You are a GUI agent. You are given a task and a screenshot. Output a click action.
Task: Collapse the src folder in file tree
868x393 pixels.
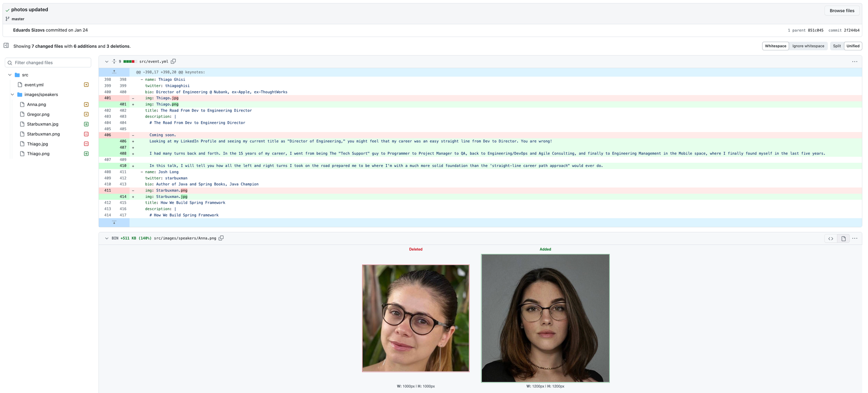click(x=10, y=75)
